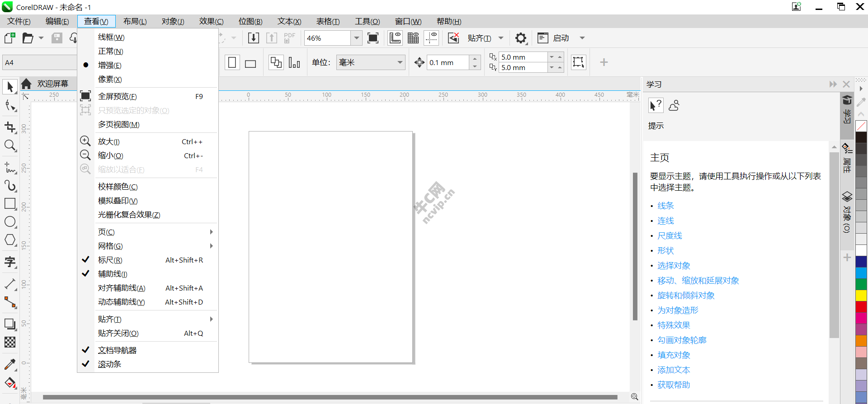Open the 效果 Effects menu

click(x=211, y=21)
